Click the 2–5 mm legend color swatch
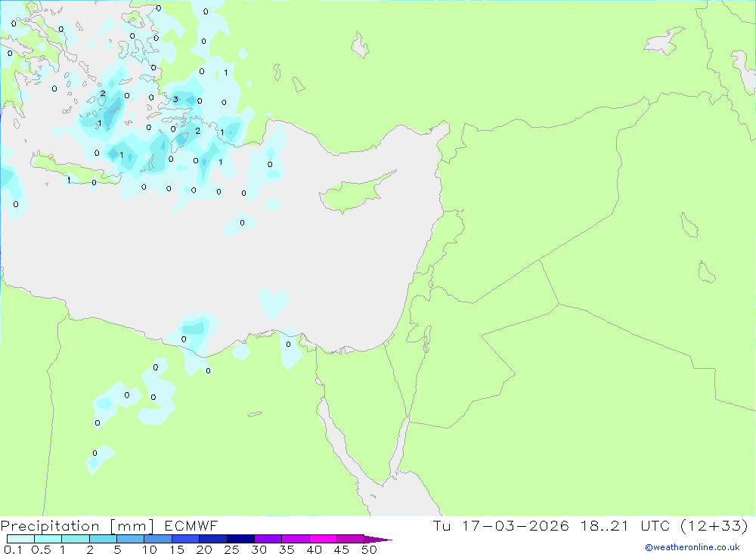This screenshot has height=554, width=756. pyautogui.click(x=103, y=539)
